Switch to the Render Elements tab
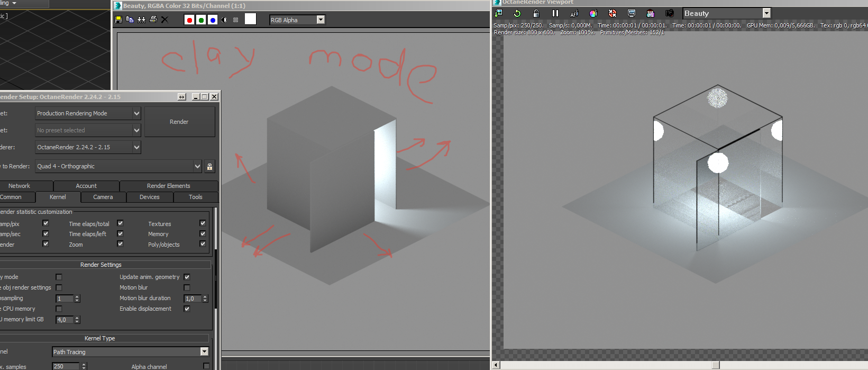This screenshot has width=868, height=370. [x=169, y=186]
